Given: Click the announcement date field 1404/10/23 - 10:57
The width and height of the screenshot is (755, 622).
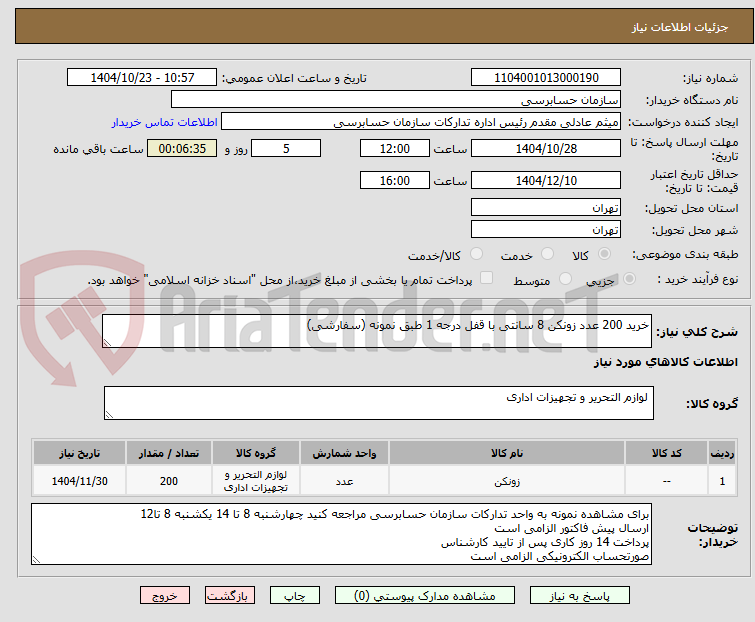Looking at the screenshot, I should (x=142, y=77).
